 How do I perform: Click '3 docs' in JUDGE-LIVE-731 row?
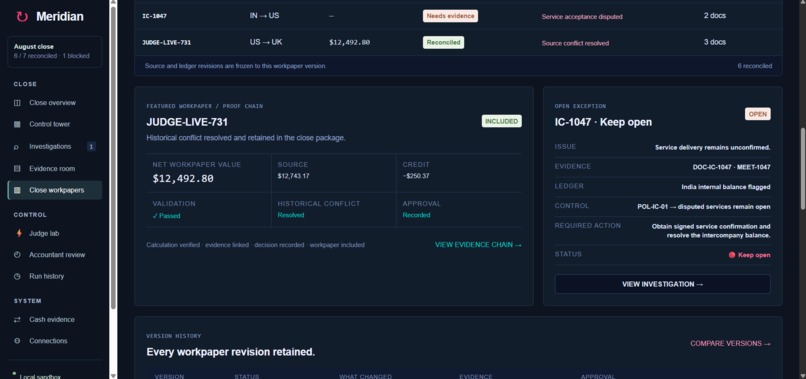(x=715, y=42)
